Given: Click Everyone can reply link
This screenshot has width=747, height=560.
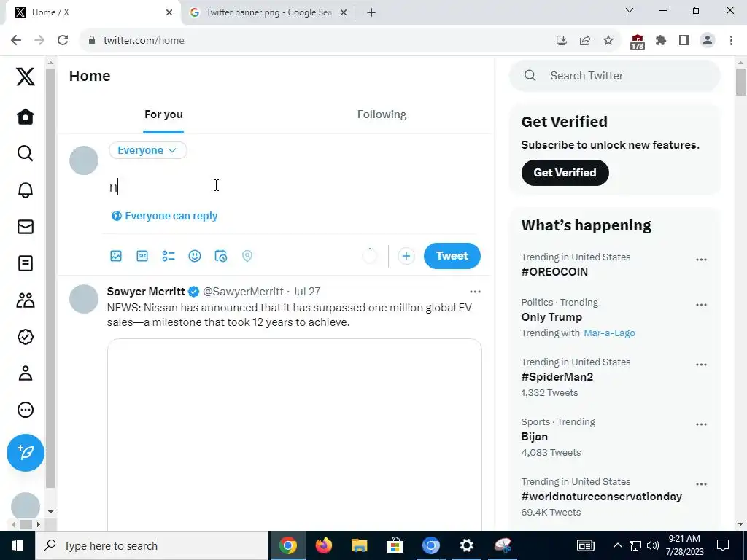Looking at the screenshot, I should pos(164,216).
